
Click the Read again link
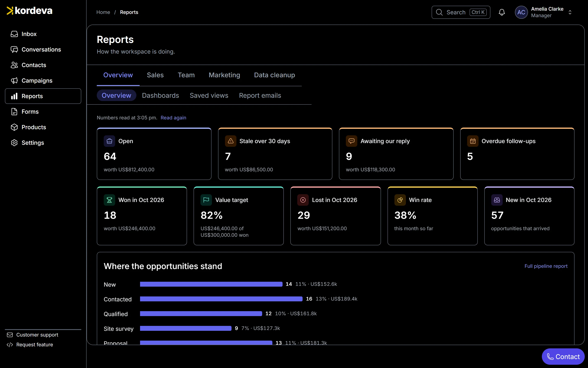(x=173, y=118)
